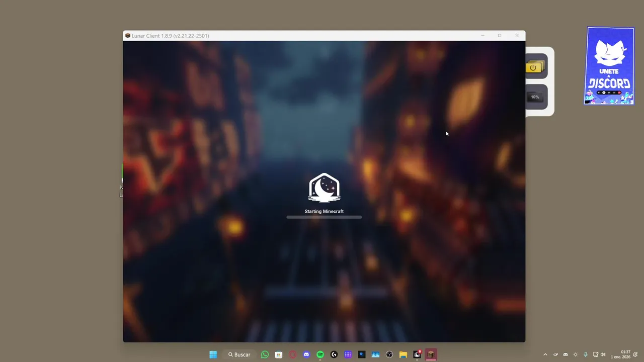Maximize the Lunar Client window

pos(500,36)
